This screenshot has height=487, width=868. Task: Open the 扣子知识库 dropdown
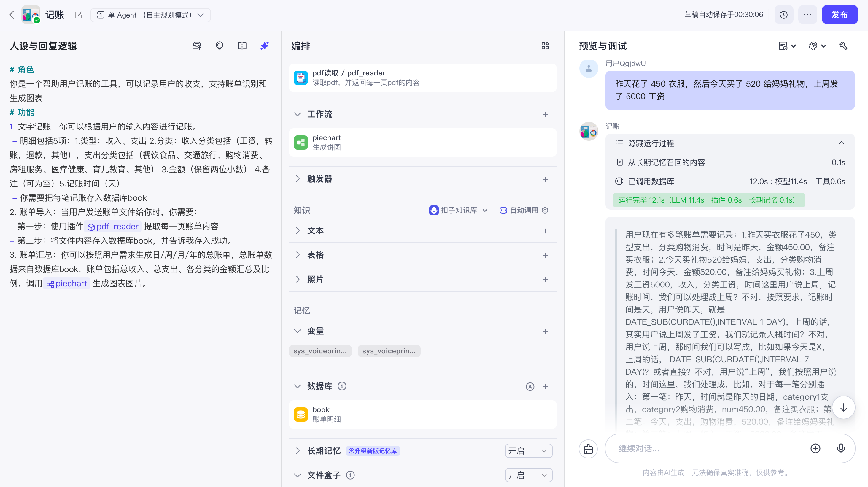point(458,210)
